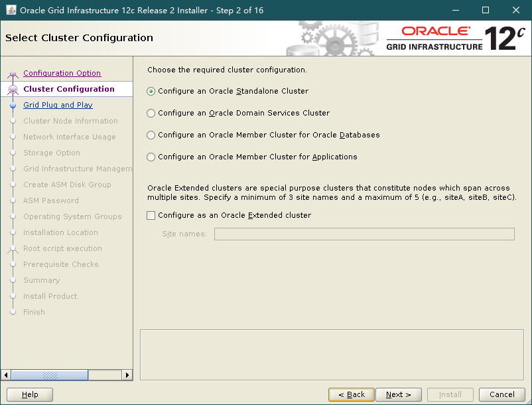Cancel the installer

click(501, 394)
